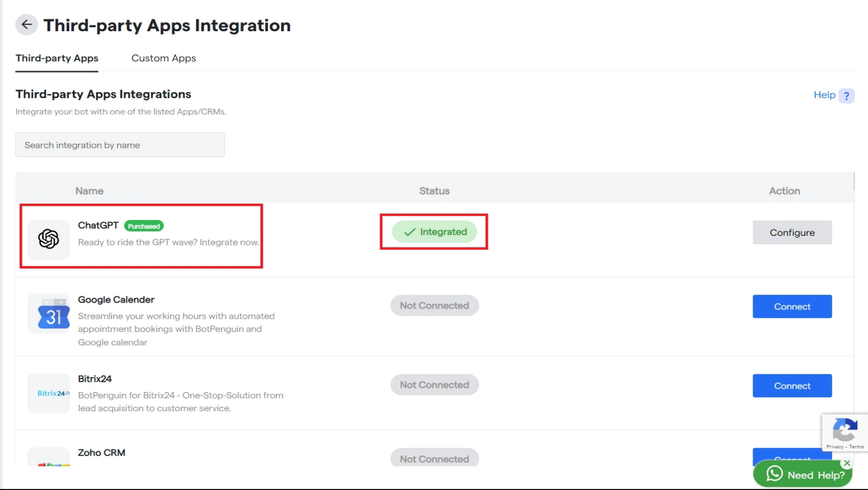Click the Bitrix24 logo icon
The width and height of the screenshot is (868, 490).
tap(53, 393)
